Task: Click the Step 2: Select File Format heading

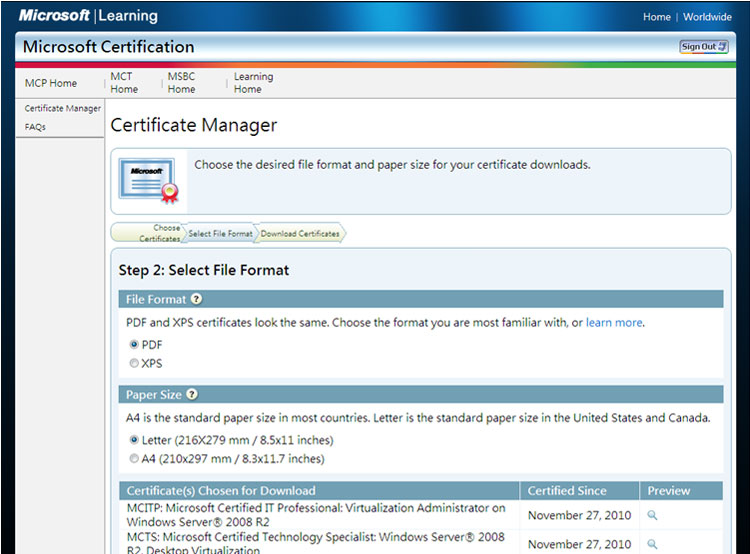Action: click(x=204, y=270)
